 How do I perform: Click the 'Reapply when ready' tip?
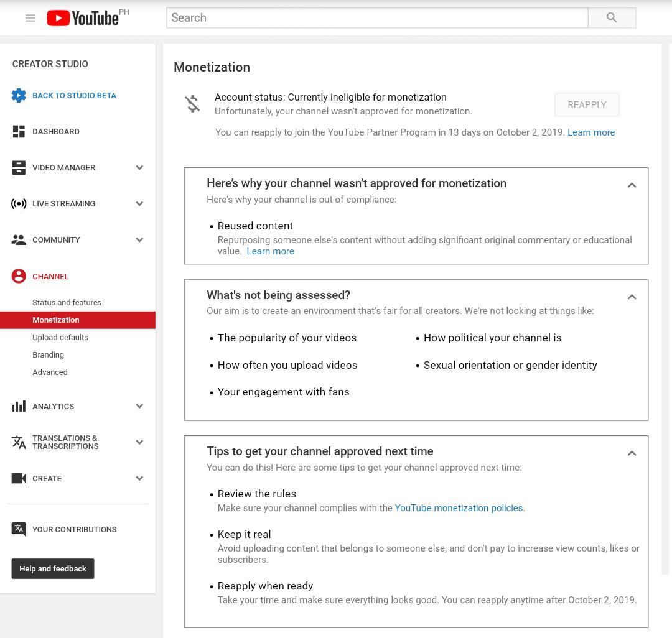[265, 586]
